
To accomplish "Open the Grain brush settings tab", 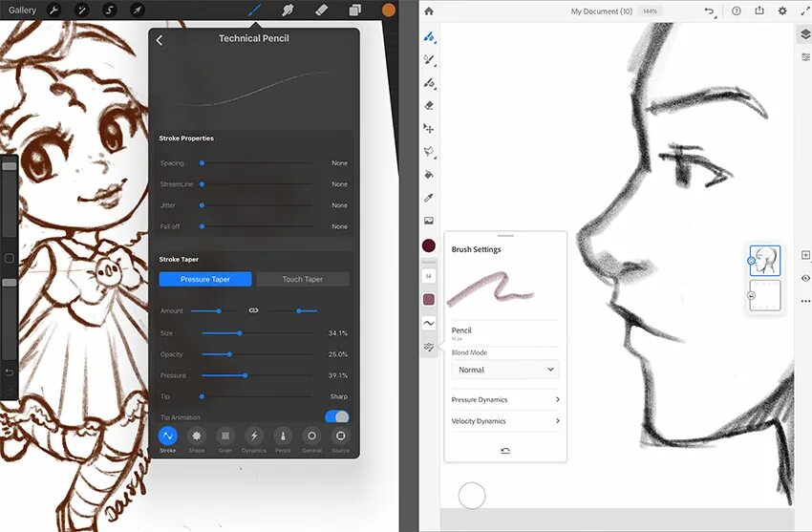I will coord(225,440).
